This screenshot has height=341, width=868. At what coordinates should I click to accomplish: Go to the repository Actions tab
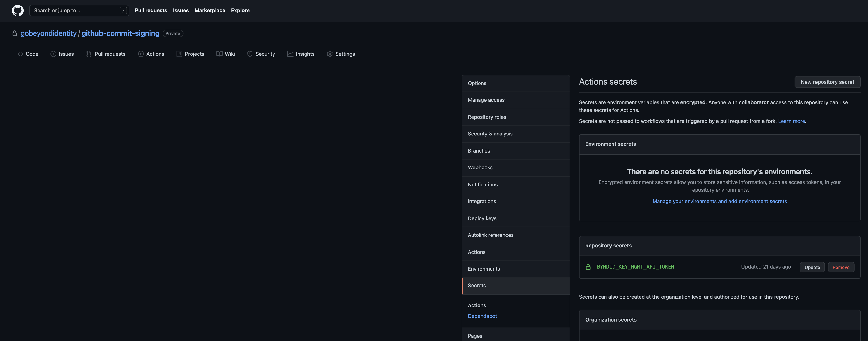(151, 54)
